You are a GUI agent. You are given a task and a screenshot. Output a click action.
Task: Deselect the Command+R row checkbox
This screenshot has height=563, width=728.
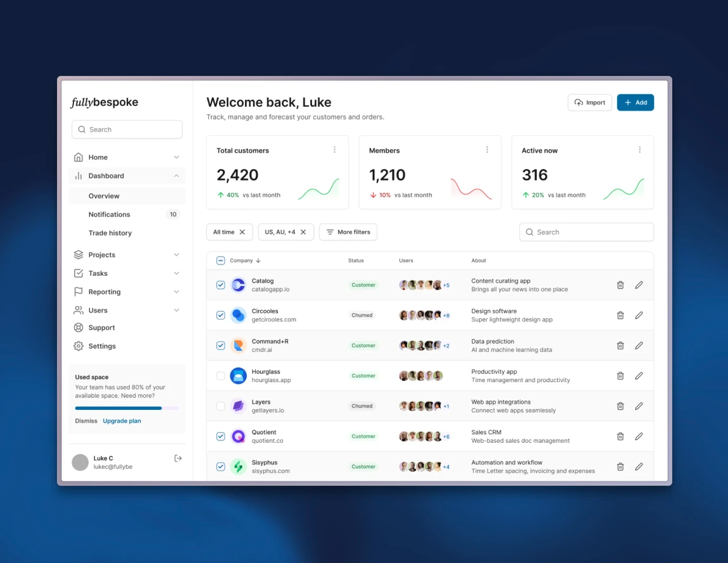tap(220, 345)
